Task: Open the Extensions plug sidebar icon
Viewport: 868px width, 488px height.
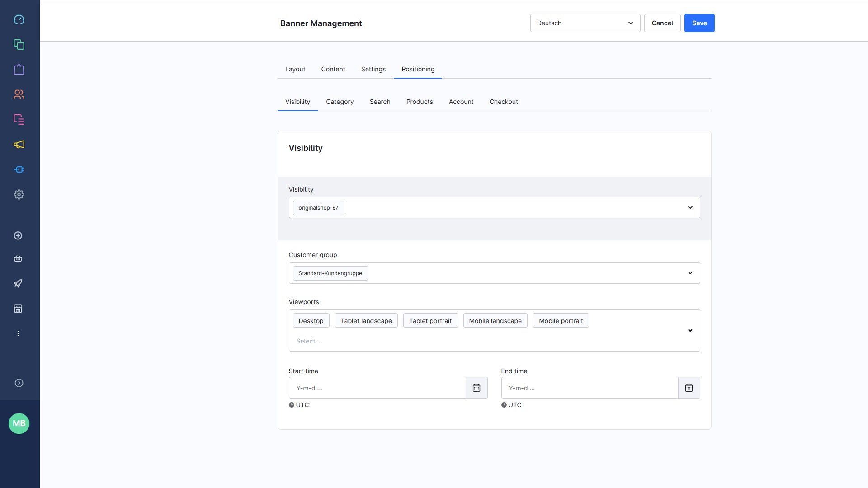Action: (x=19, y=169)
